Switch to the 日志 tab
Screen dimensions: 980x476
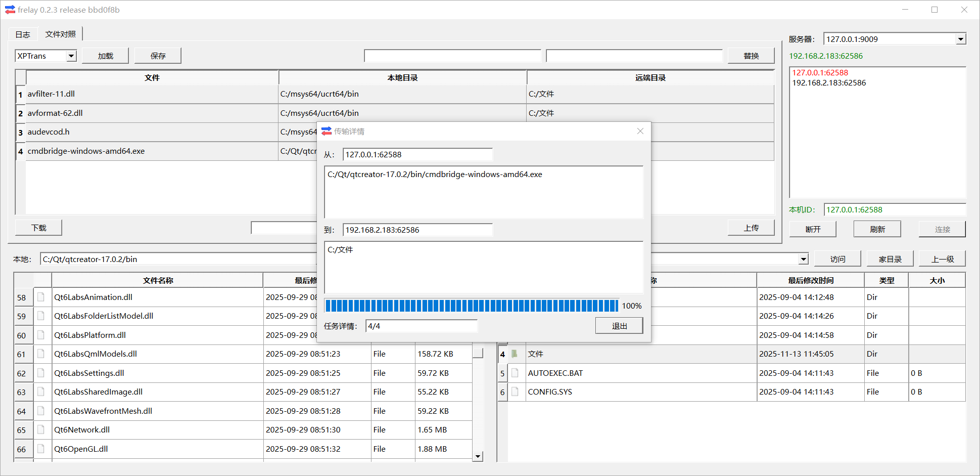pos(23,34)
